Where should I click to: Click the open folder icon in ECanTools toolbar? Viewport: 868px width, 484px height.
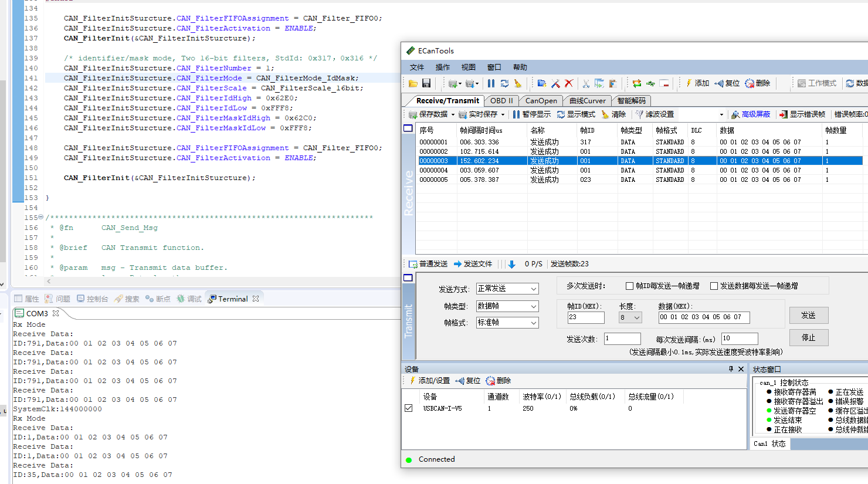(413, 83)
